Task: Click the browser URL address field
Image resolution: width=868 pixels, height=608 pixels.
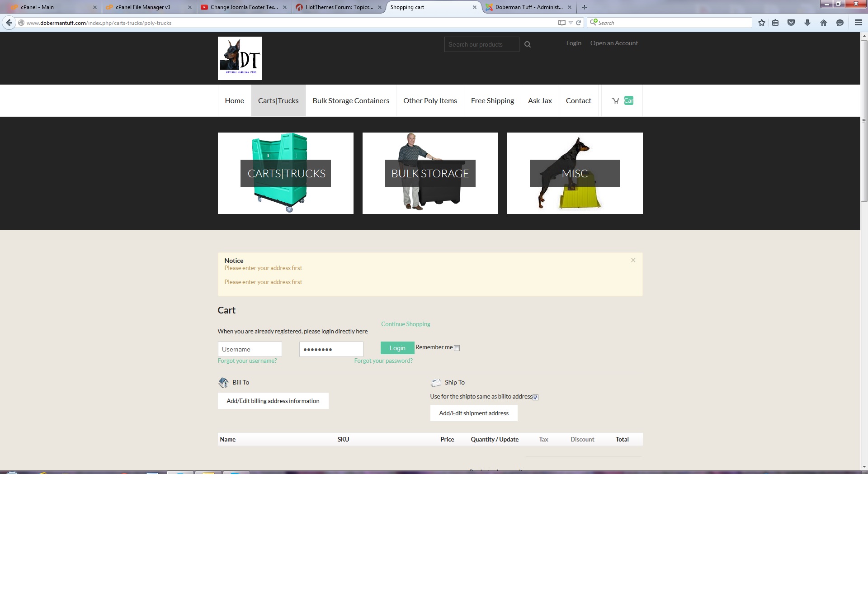Action: point(289,23)
